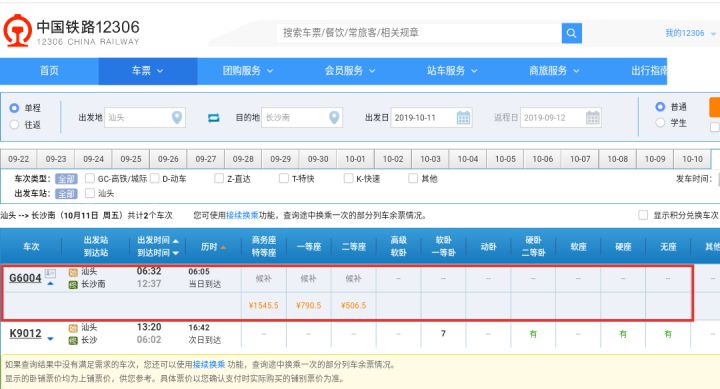This screenshot has height=389, width=720.
Task: Sort by duration 历时 arrow
Action: [x=223, y=247]
